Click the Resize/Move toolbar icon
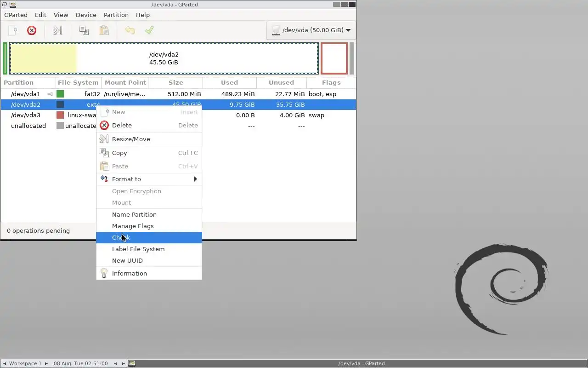Viewport: 588px width, 368px height. [x=57, y=30]
